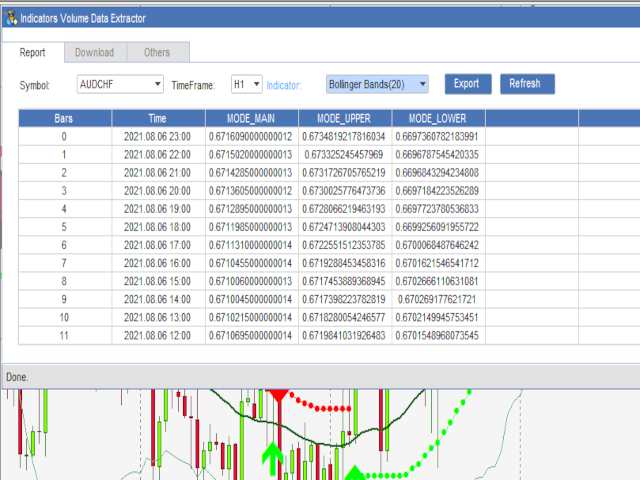This screenshot has height=480, width=640.
Task: Click the Export button
Action: [x=468, y=84]
